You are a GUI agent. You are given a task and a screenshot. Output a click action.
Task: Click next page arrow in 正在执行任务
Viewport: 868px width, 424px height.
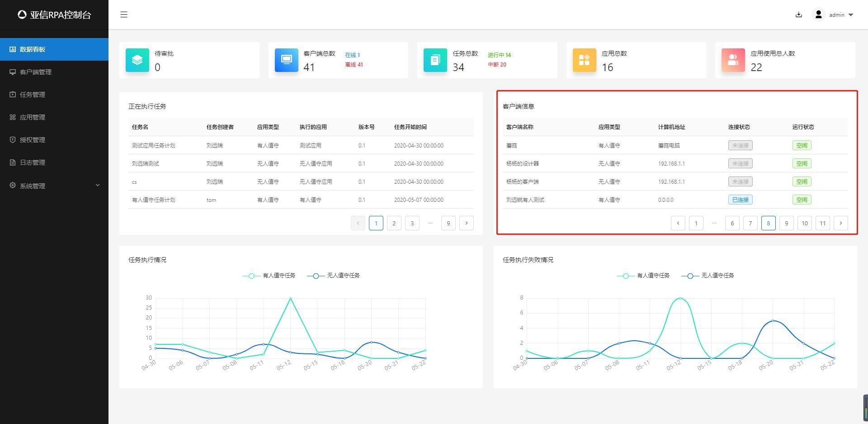coord(467,223)
